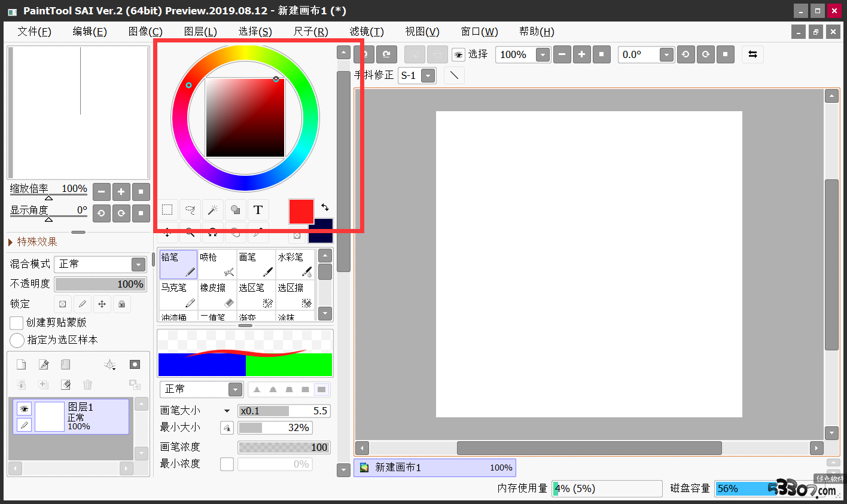Open the 0.0° rotation angle dropdown
The image size is (847, 504).
666,55
